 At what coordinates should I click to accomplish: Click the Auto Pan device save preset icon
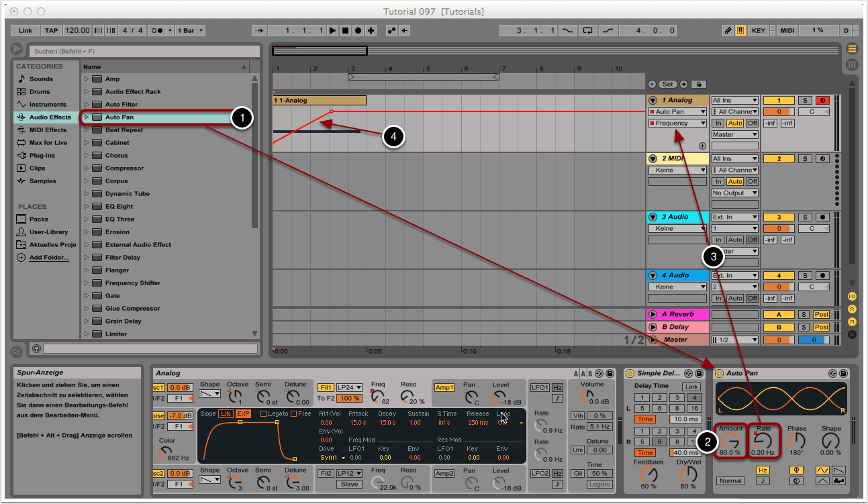844,373
